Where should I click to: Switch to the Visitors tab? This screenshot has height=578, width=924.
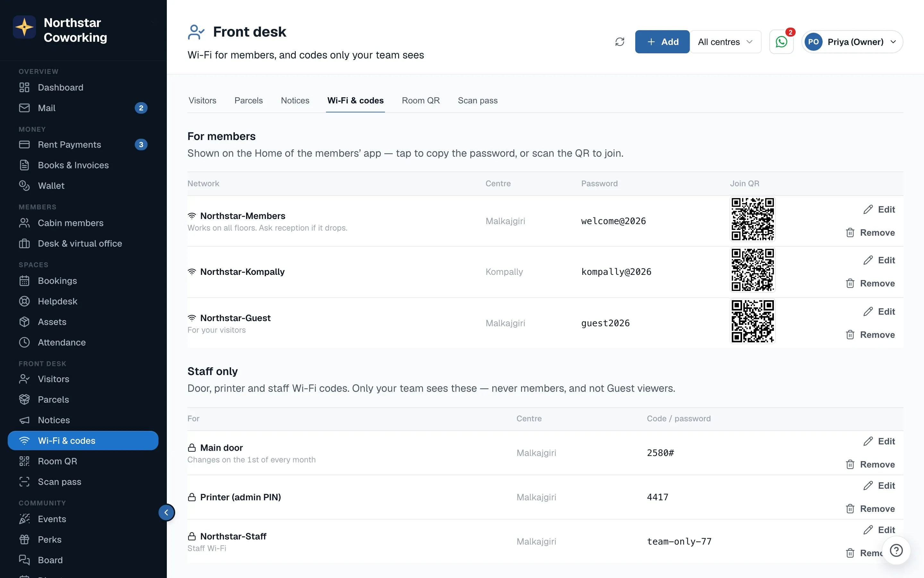pos(202,101)
